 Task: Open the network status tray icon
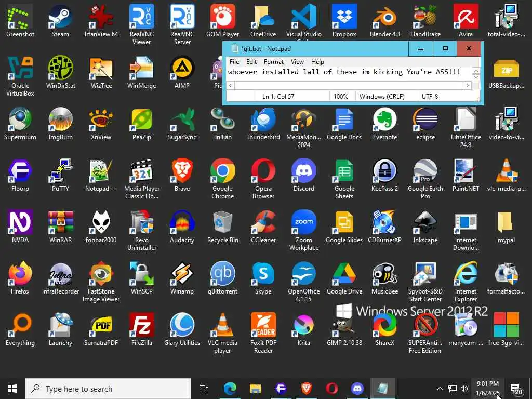coord(453,389)
